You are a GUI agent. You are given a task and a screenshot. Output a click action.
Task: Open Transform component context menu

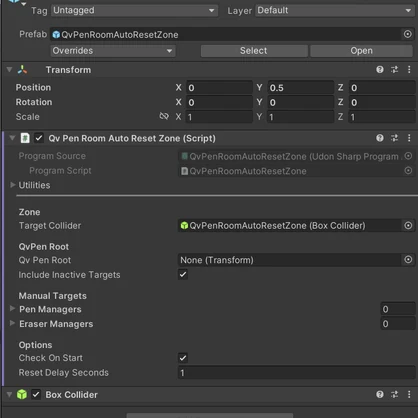(x=409, y=69)
